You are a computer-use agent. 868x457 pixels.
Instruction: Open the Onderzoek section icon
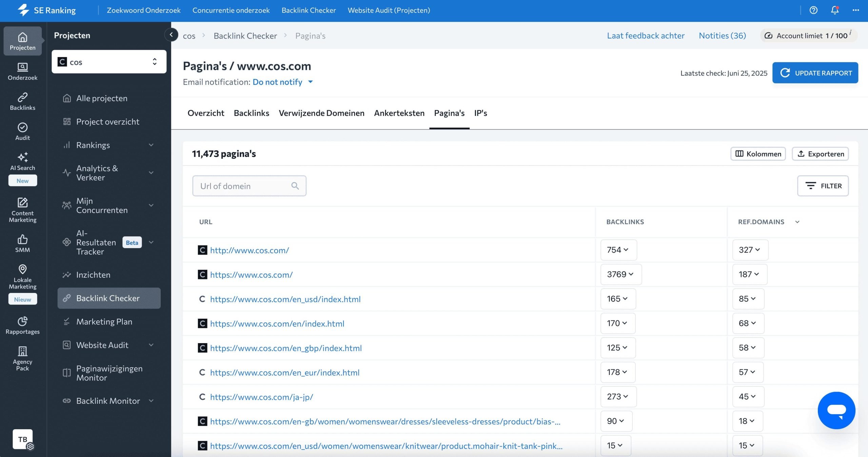pyautogui.click(x=22, y=71)
